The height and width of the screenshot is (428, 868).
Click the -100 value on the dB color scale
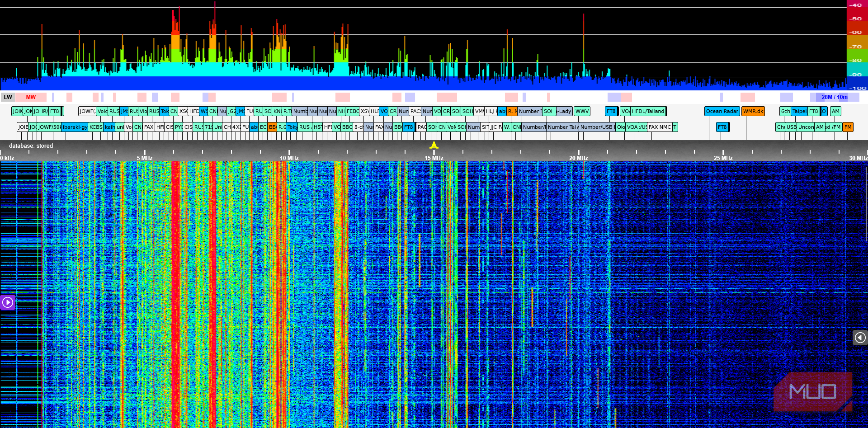pos(857,88)
